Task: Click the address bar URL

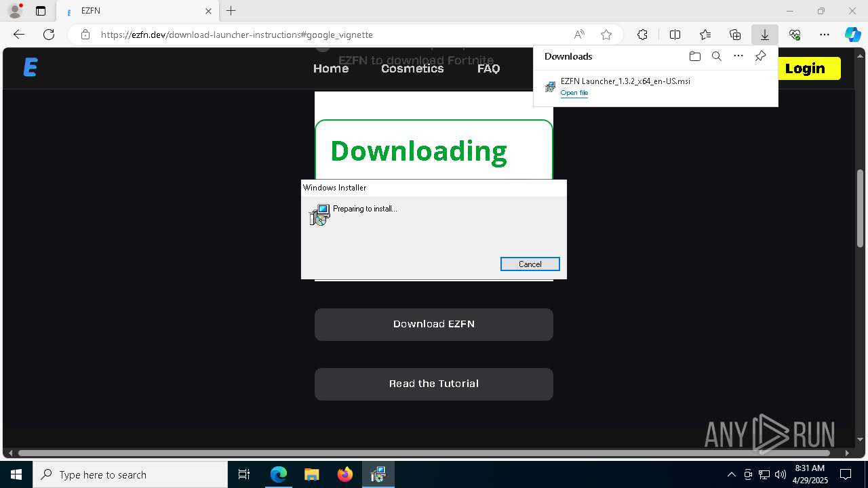Action: point(237,35)
